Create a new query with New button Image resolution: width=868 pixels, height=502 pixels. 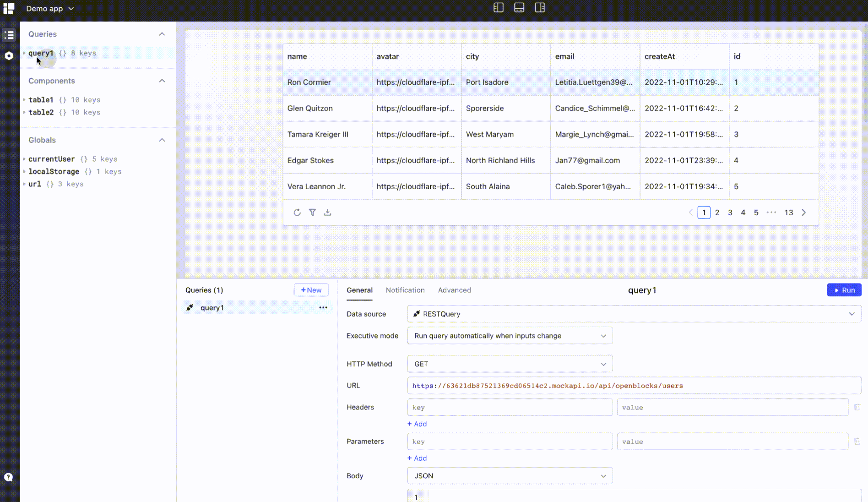coord(311,290)
